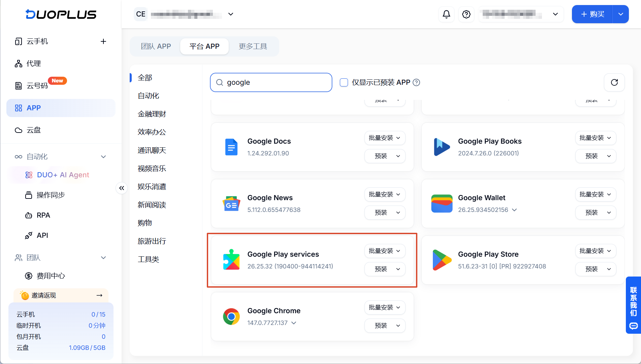Open the purchase button dropdown arrow

click(620, 14)
